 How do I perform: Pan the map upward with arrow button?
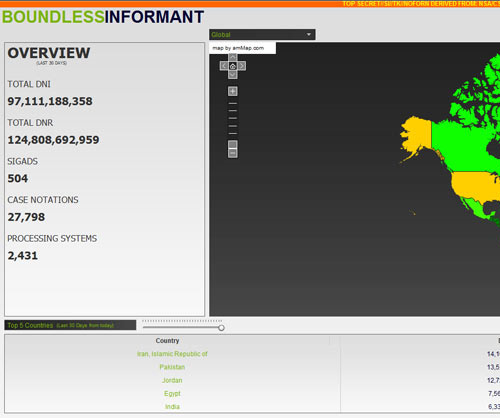pyautogui.click(x=233, y=57)
